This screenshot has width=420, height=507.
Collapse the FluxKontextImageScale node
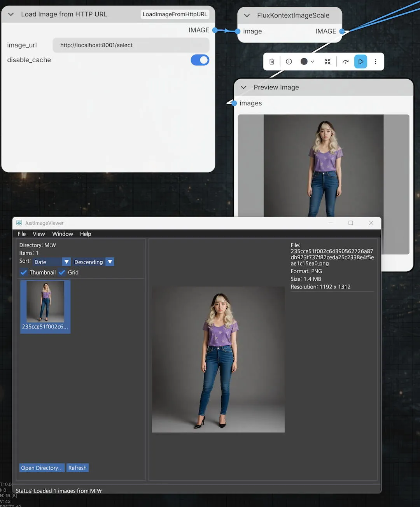click(x=247, y=16)
